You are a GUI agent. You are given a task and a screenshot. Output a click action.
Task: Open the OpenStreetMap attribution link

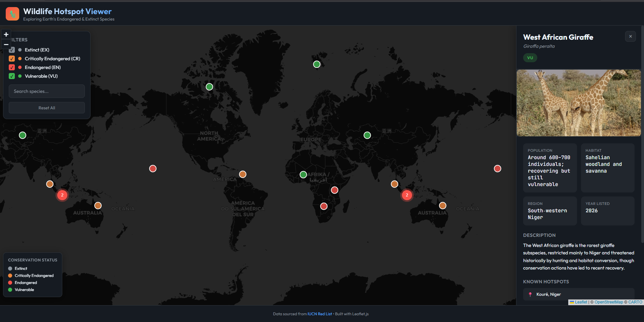pos(609,302)
